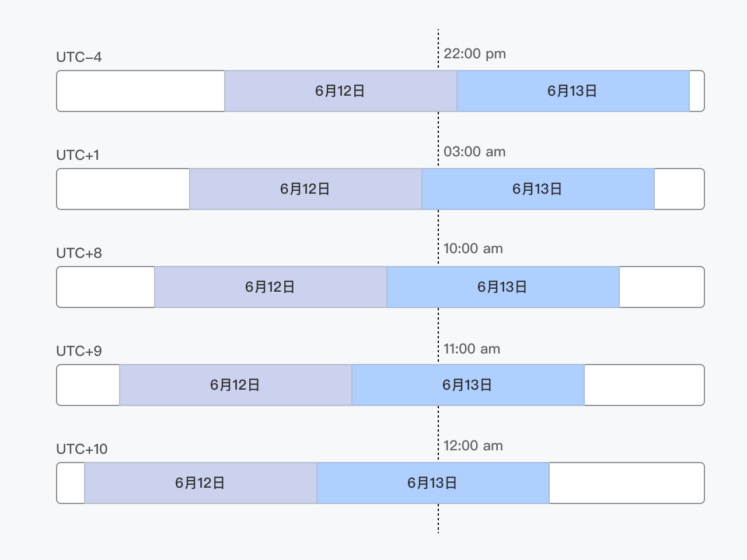747x560 pixels.
Task: Click the 10:00 am time label
Action: click(473, 249)
